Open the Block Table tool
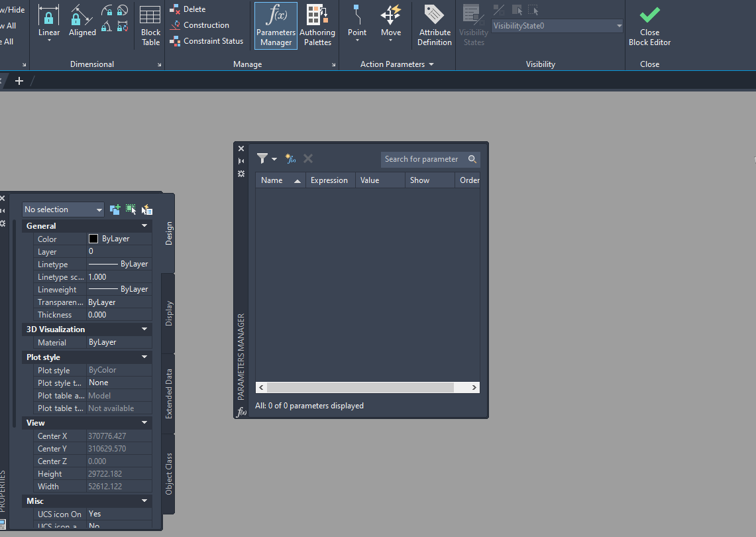The image size is (756, 537). coord(150,25)
